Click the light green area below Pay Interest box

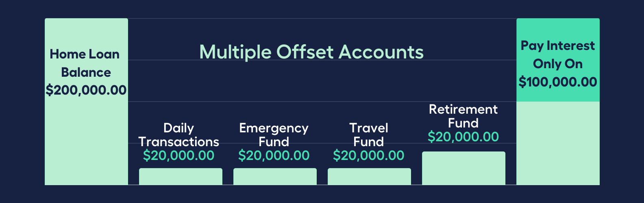[x=558, y=143]
